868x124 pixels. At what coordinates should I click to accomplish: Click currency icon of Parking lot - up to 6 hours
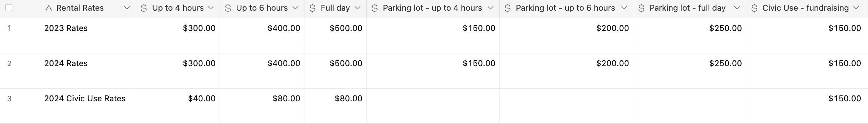(508, 8)
